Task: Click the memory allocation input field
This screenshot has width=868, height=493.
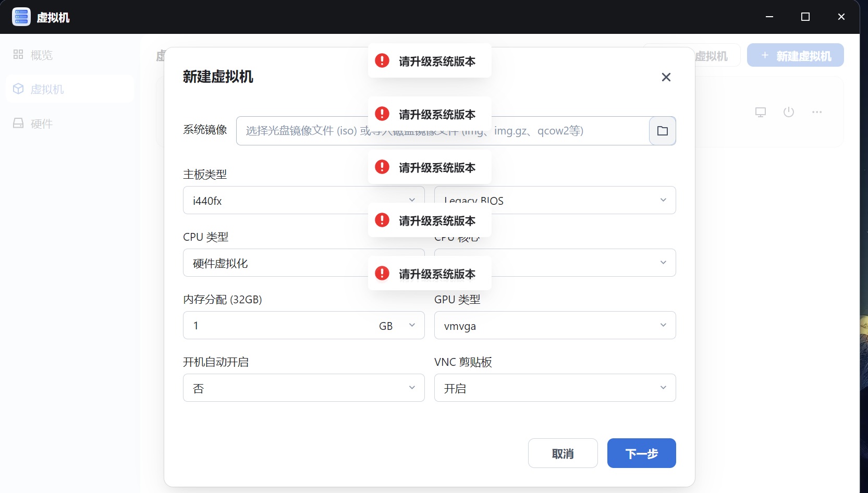Action: 276,326
